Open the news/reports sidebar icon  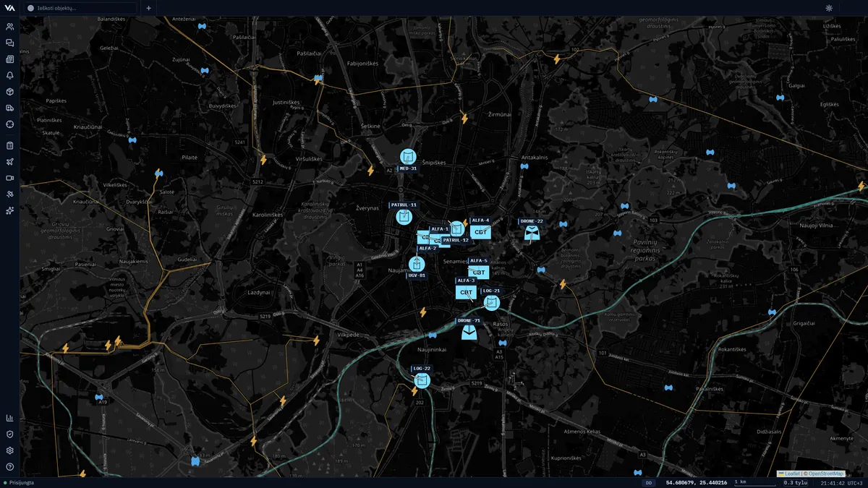point(10,59)
